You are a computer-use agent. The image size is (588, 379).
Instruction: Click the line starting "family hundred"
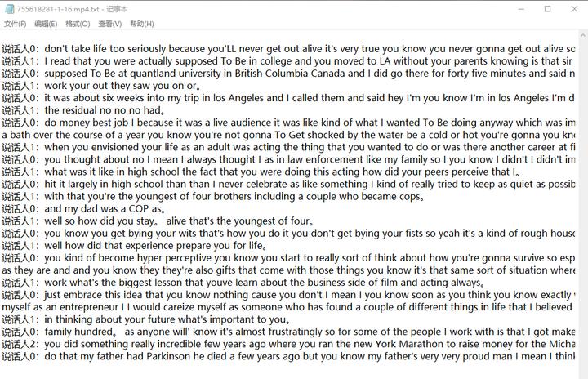tap(245, 332)
